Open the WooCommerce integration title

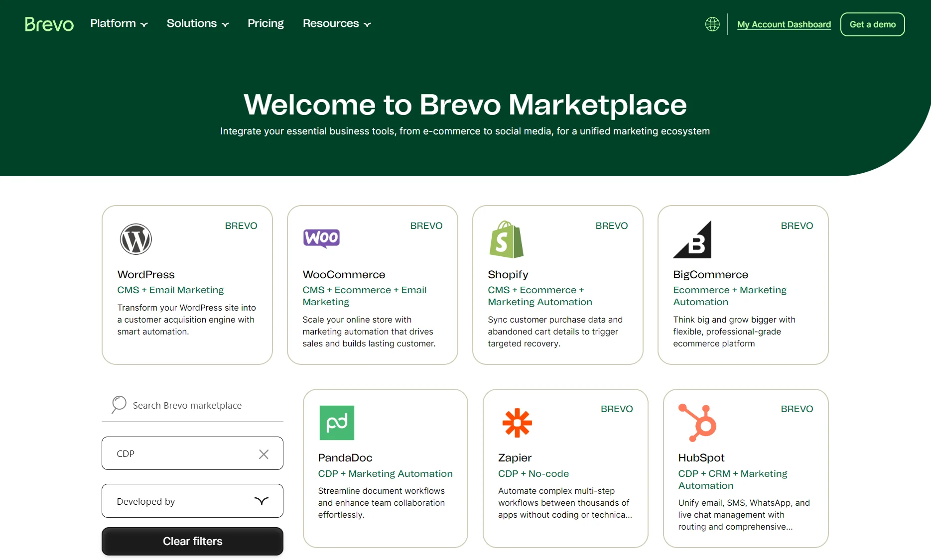click(x=344, y=275)
